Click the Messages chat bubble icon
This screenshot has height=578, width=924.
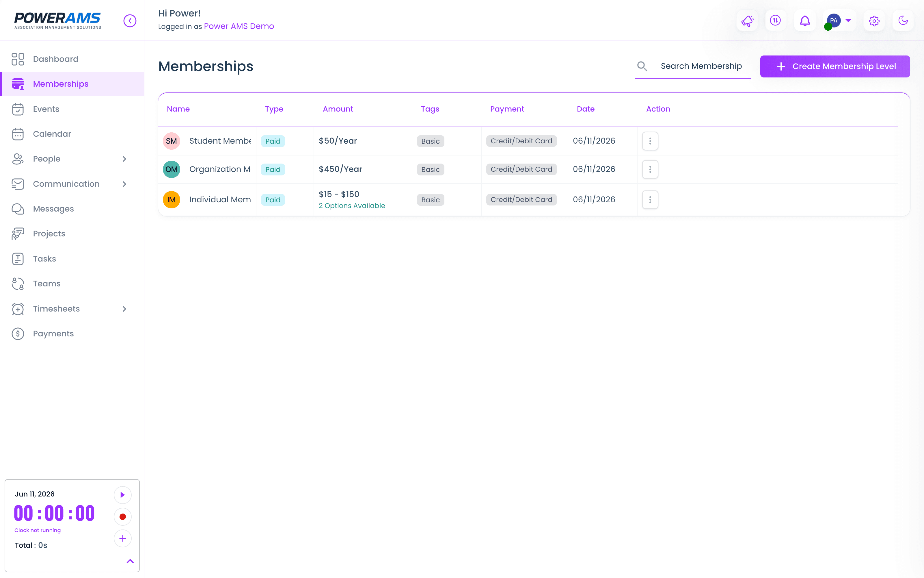tap(18, 209)
